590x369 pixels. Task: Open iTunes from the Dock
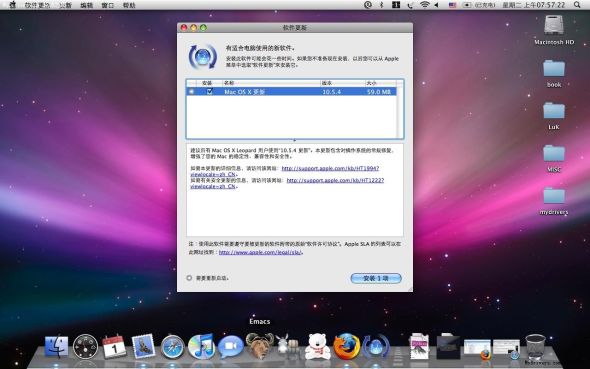(201, 346)
